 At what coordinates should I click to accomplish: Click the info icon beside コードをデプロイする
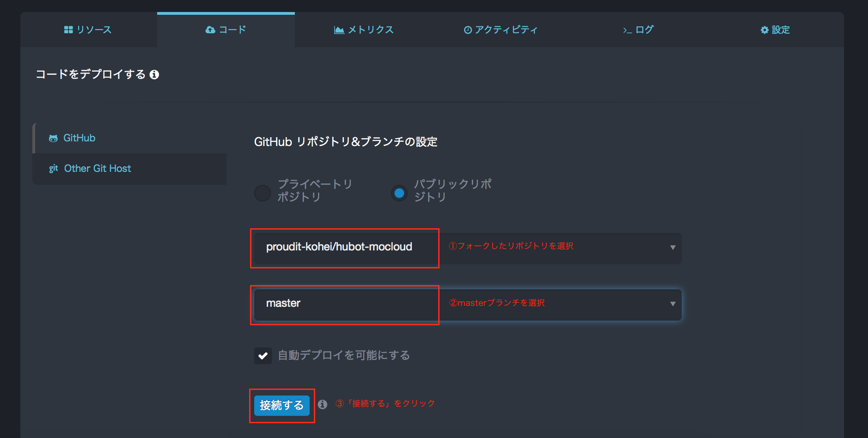[155, 74]
